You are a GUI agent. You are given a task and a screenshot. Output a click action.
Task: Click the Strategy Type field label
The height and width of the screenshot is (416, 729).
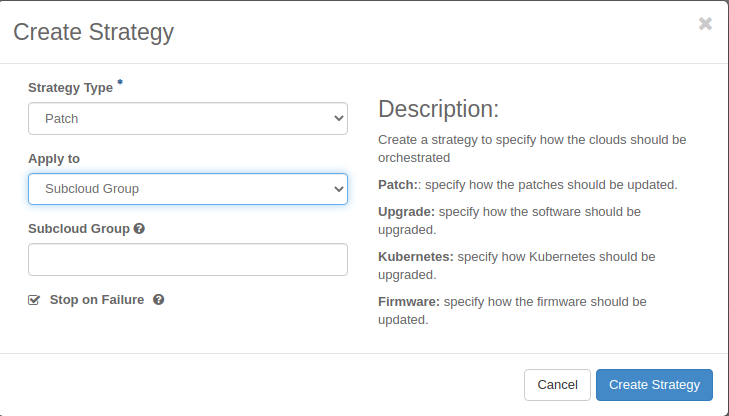pyautogui.click(x=70, y=88)
